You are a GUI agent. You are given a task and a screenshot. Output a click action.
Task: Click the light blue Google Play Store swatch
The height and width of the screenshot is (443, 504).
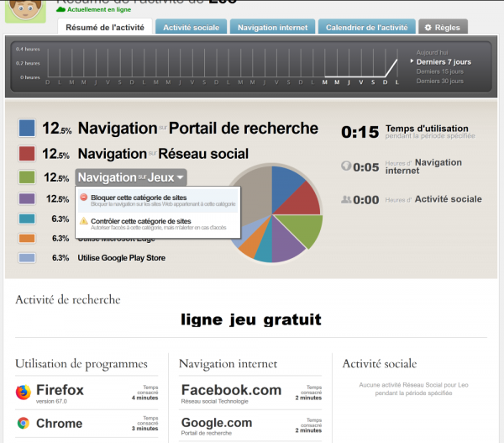tap(27, 258)
